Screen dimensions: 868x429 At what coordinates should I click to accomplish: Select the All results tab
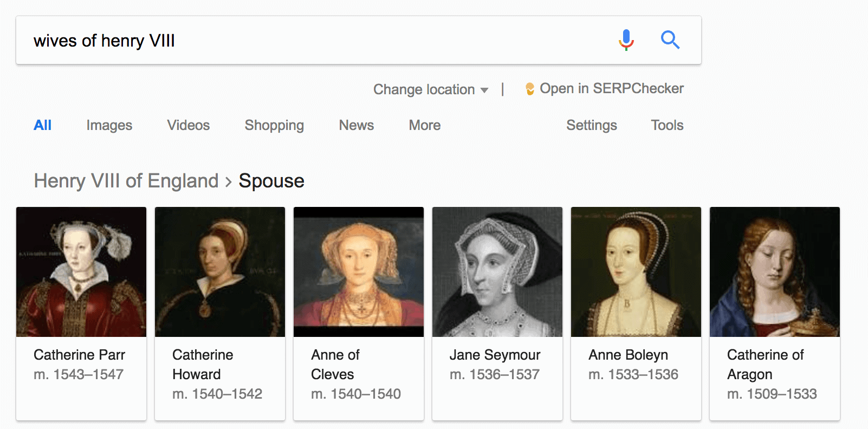coord(42,125)
